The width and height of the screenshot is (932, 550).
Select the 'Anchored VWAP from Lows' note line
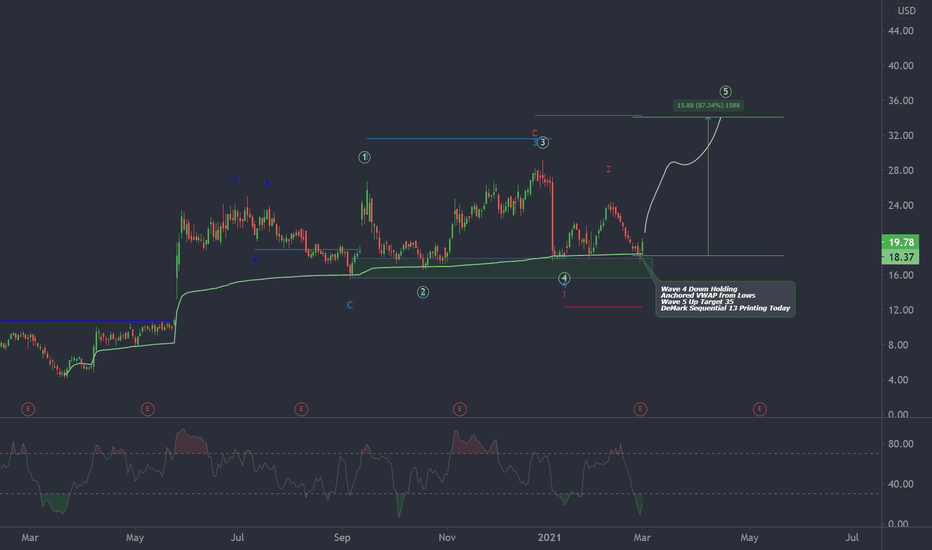coord(708,295)
